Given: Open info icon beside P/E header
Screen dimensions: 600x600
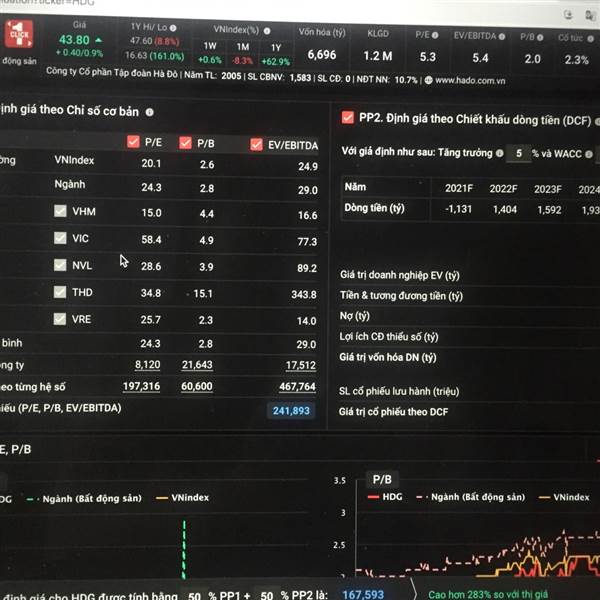Looking at the screenshot, I should tap(435, 35).
